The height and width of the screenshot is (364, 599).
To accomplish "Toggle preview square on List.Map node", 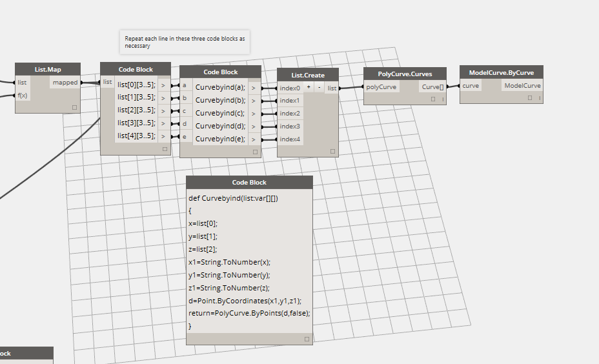I will pyautogui.click(x=74, y=107).
